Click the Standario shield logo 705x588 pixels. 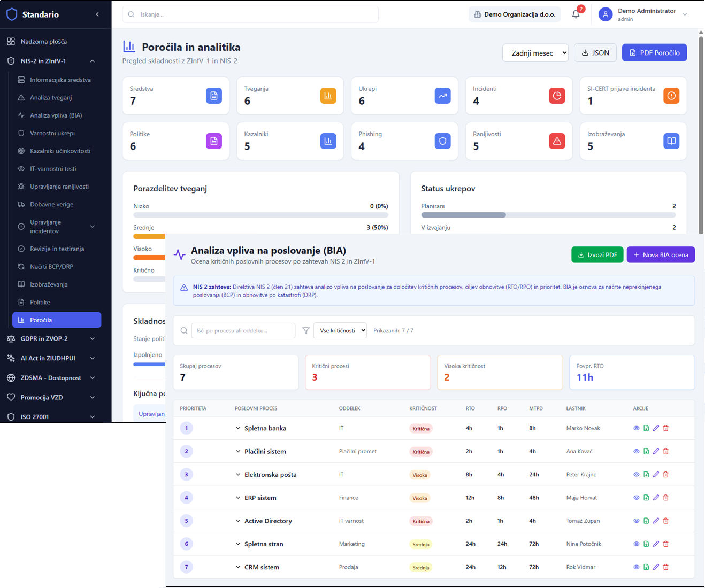12,14
